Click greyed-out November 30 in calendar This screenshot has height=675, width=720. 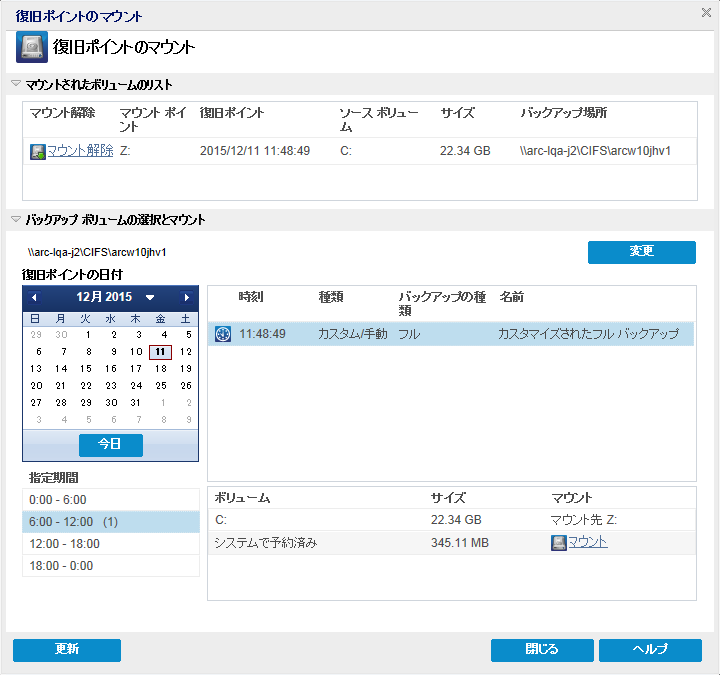[x=62, y=335]
